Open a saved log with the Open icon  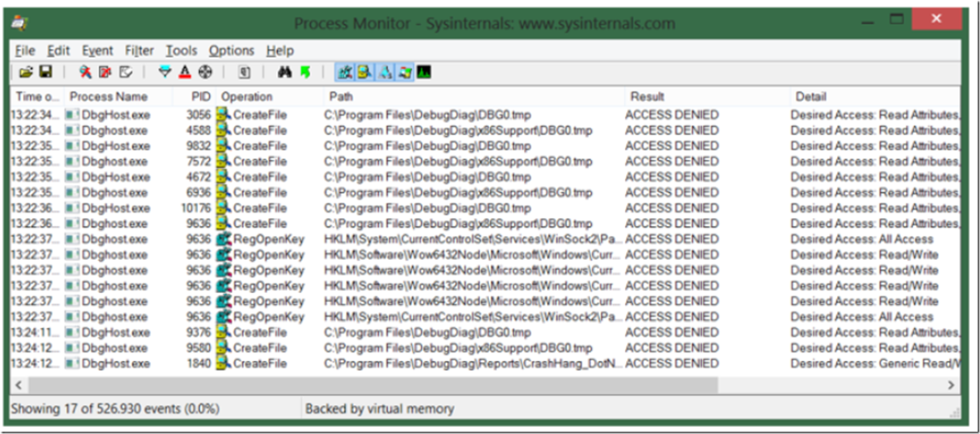(x=26, y=72)
